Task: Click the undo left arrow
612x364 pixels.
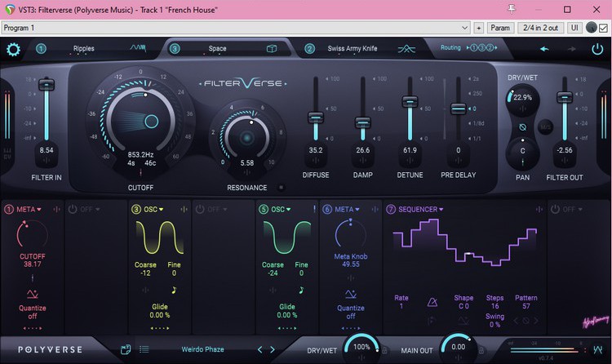Action: [544, 49]
